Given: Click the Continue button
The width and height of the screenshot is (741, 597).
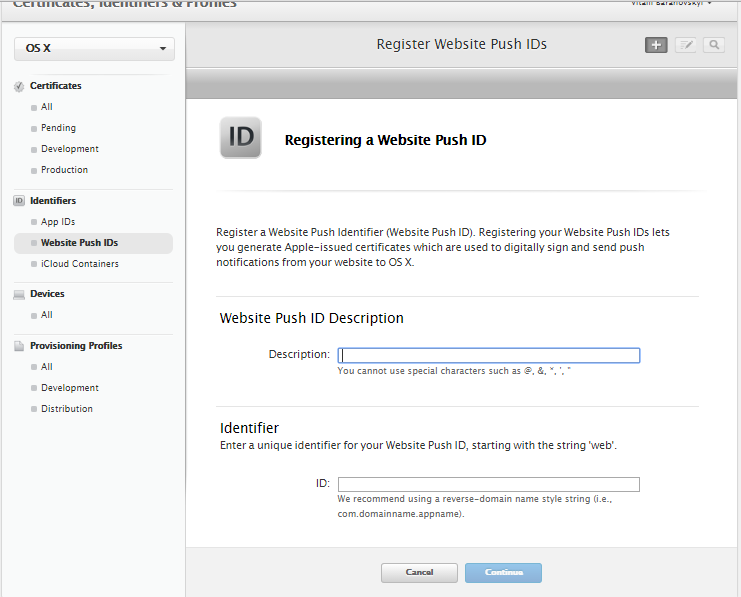Looking at the screenshot, I should pos(503,572).
